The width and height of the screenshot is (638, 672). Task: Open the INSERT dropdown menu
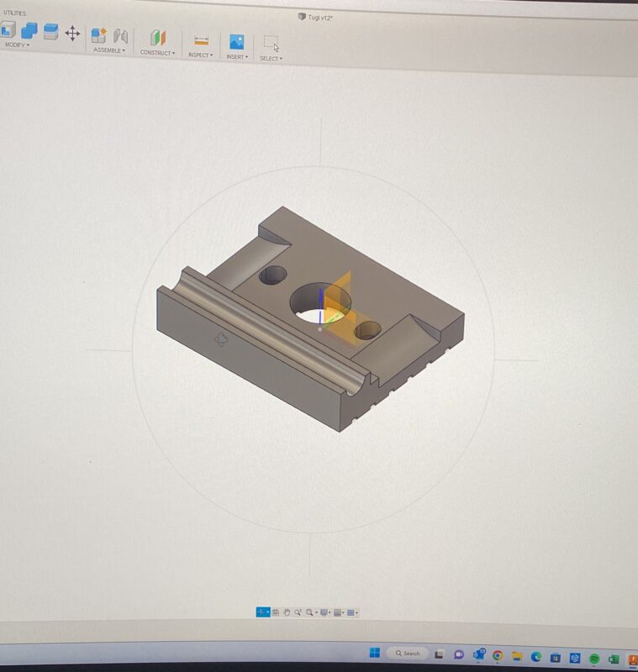(237, 56)
